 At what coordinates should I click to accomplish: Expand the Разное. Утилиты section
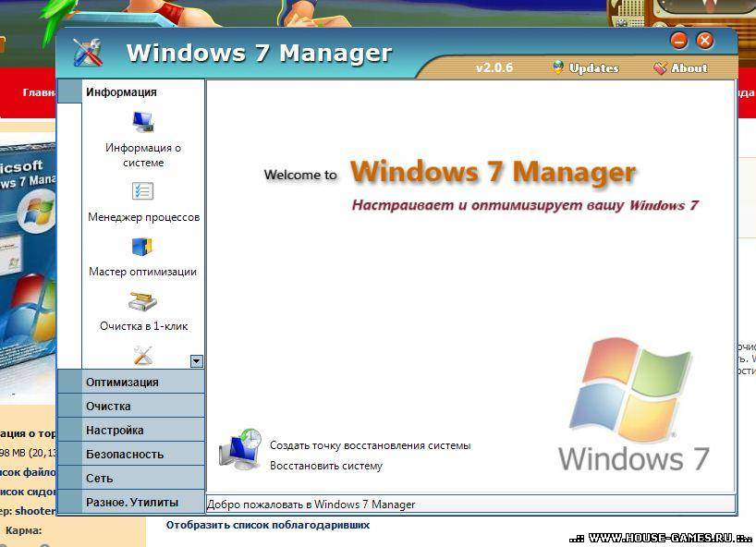tap(131, 502)
